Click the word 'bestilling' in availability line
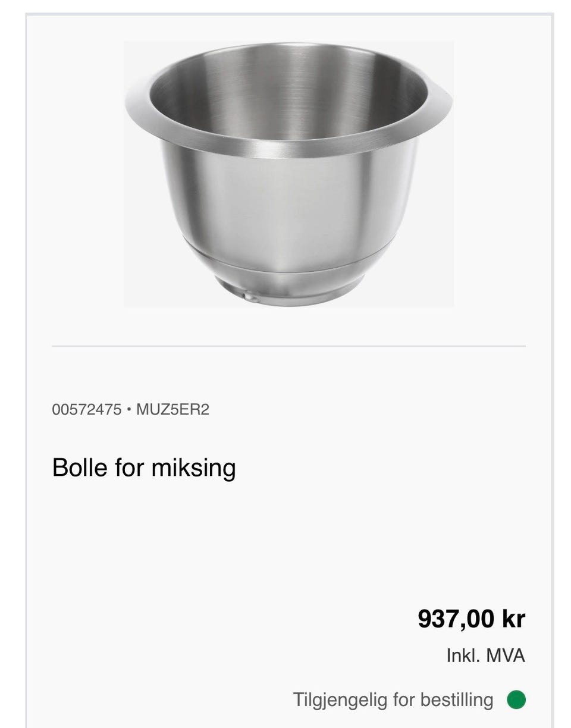Viewport: 571px width, 728px height. click(457, 699)
